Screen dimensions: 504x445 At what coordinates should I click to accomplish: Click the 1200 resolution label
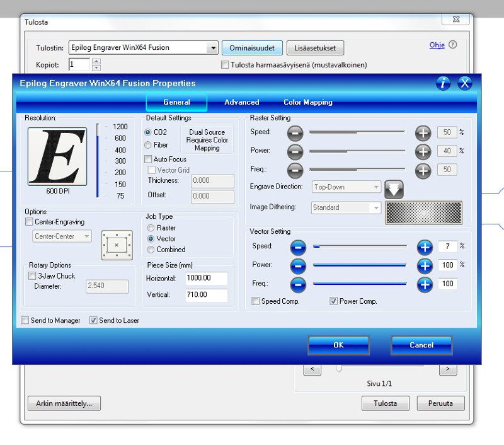pyautogui.click(x=120, y=127)
